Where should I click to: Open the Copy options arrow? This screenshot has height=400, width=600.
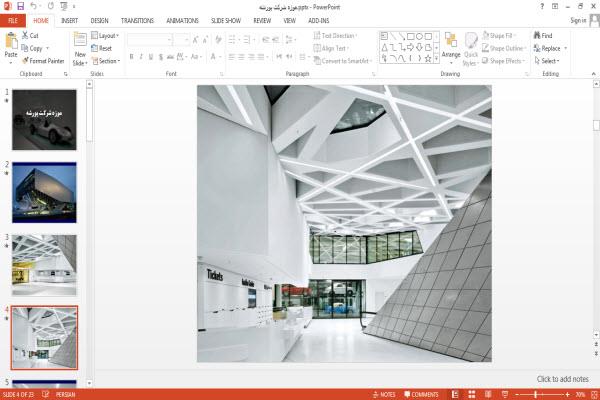click(x=48, y=48)
